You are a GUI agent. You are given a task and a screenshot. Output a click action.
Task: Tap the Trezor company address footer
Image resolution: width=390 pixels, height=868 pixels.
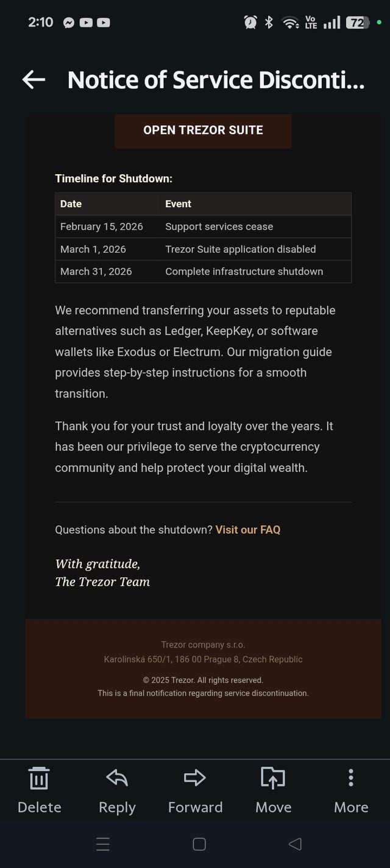pos(203,659)
